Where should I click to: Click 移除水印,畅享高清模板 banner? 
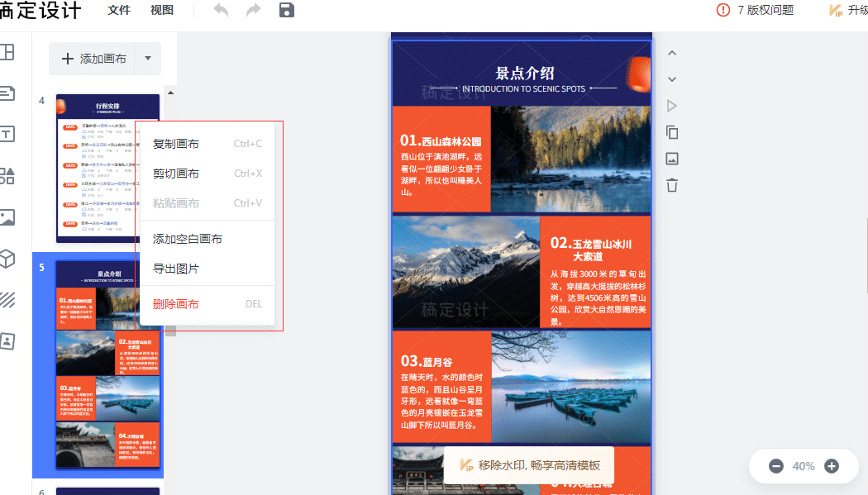tap(529, 465)
